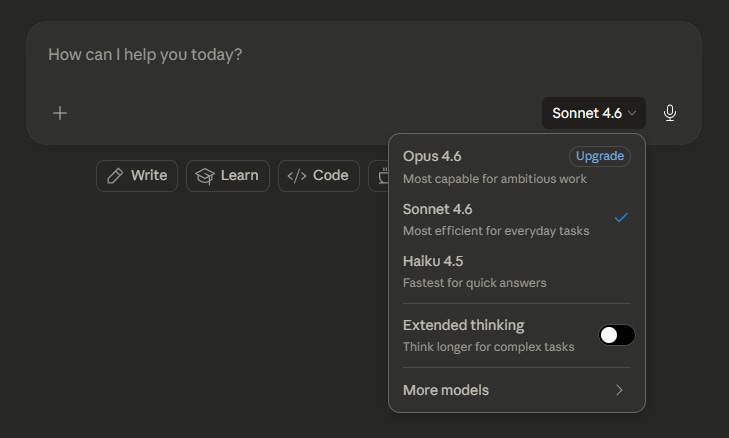This screenshot has height=438, width=729.
Task: Click the Learn suggestion button
Action: [x=227, y=176]
